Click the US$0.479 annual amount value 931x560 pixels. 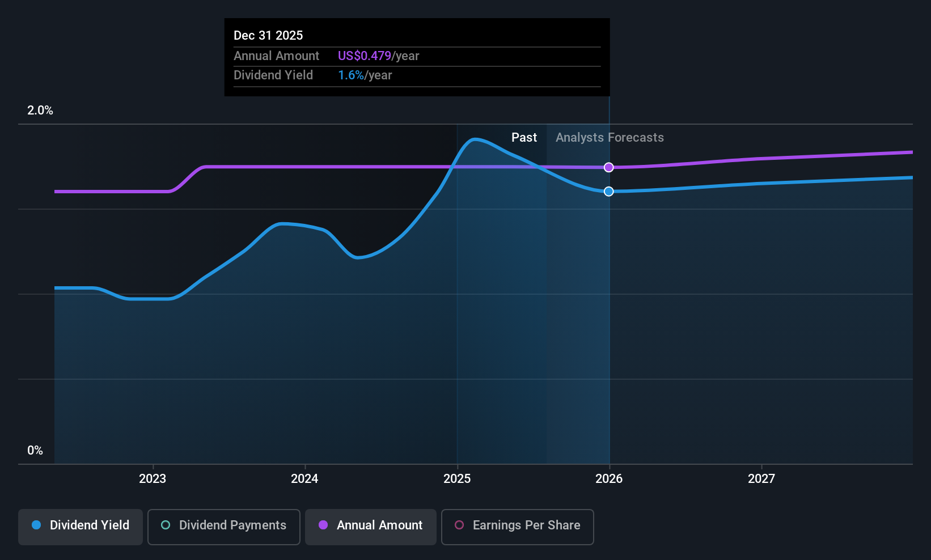(x=365, y=56)
